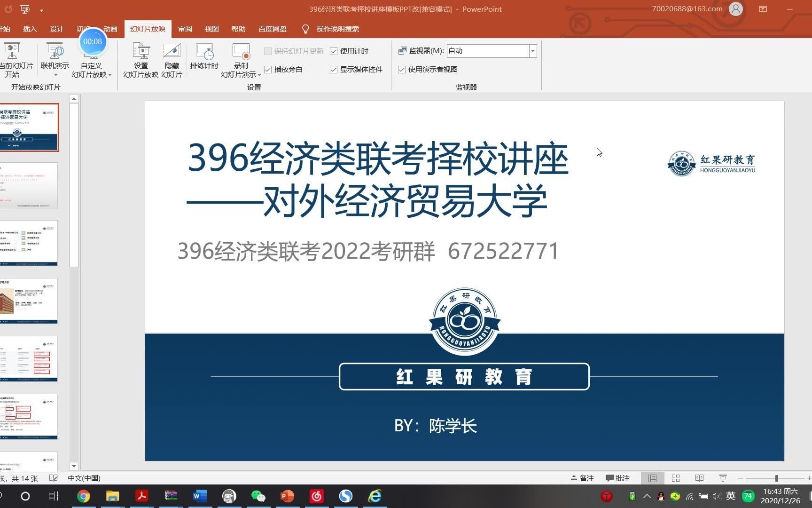Click the thumbnail pane scroll down arrow
The image size is (812, 508).
click(x=74, y=466)
